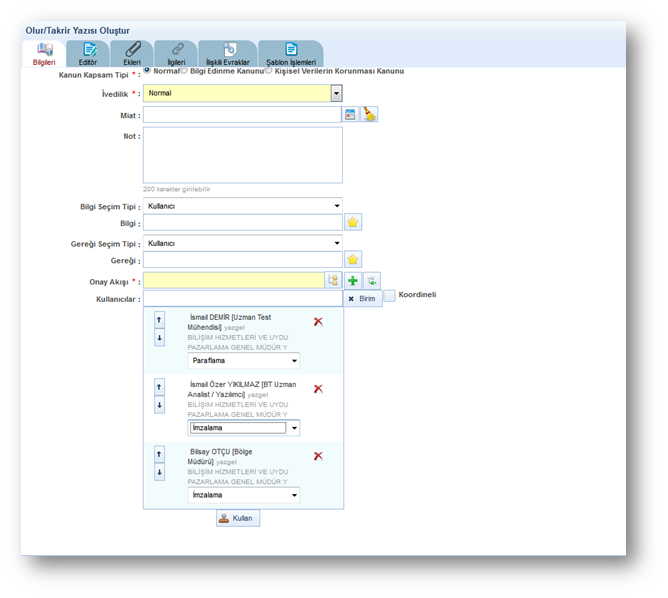Open the approval flow tree icon in Onay Akışı field
This screenshot has width=668, height=598.
[x=333, y=281]
